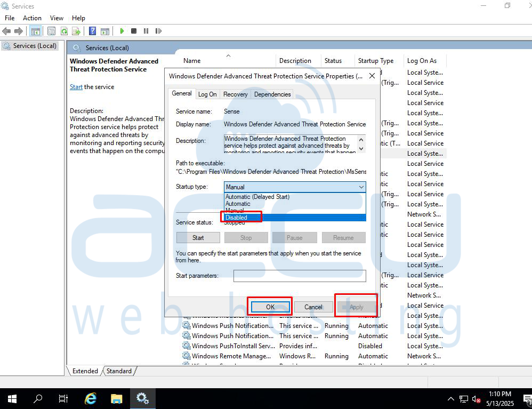Click the Start link for the service
532x409 pixels.
tap(76, 87)
